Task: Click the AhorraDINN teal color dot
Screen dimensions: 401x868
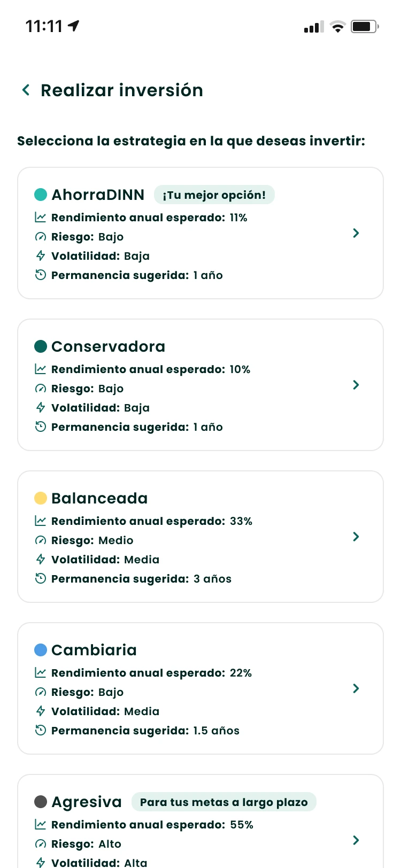Action: (x=41, y=195)
